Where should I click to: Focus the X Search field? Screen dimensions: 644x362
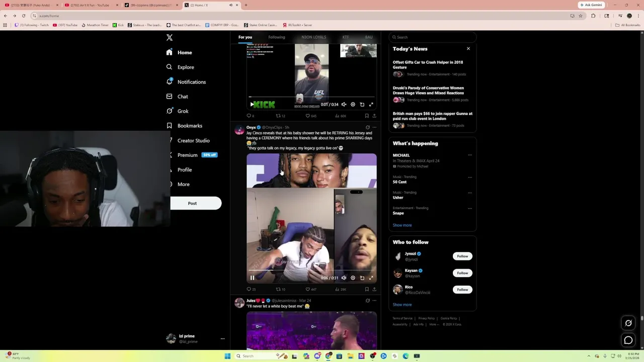432,37
